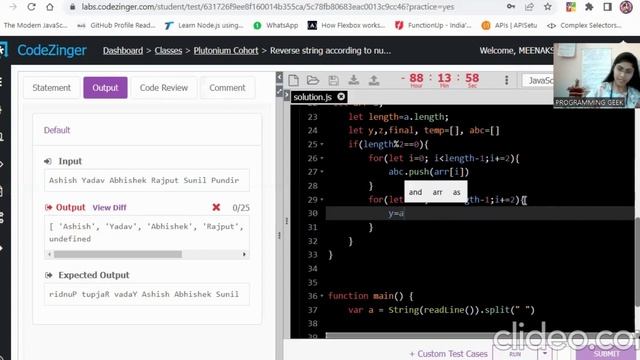Click the share page icon in address bar
This screenshot has height=360, width=640.
tap(529, 7)
